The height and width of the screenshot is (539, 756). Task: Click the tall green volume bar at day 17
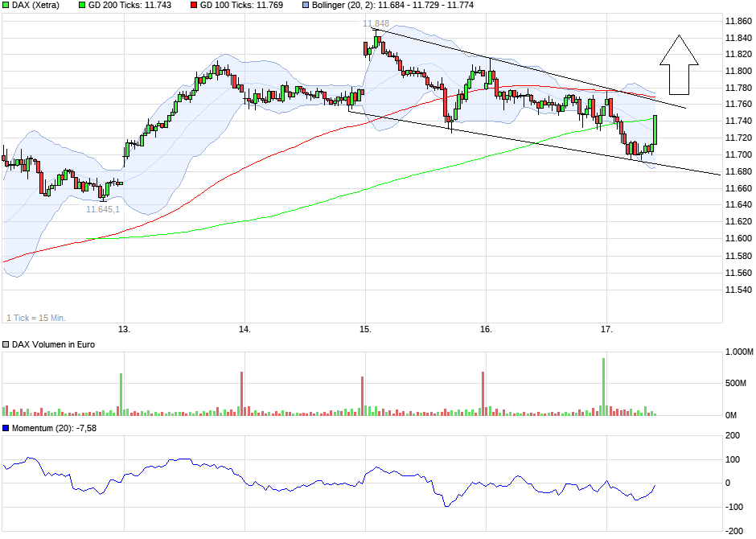coord(603,387)
